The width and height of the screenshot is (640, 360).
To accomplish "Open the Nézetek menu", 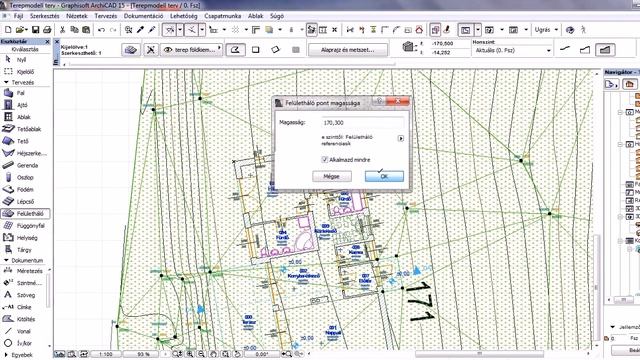I will click(x=77, y=16).
